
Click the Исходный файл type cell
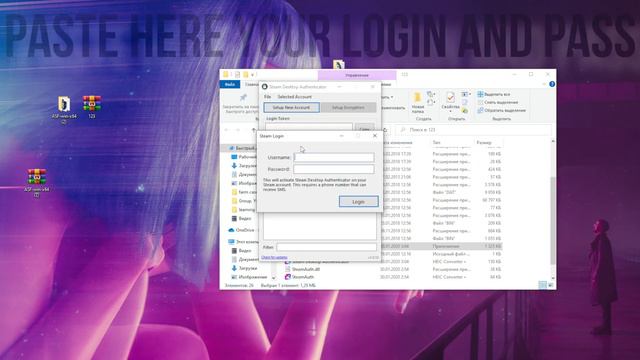(x=450, y=254)
